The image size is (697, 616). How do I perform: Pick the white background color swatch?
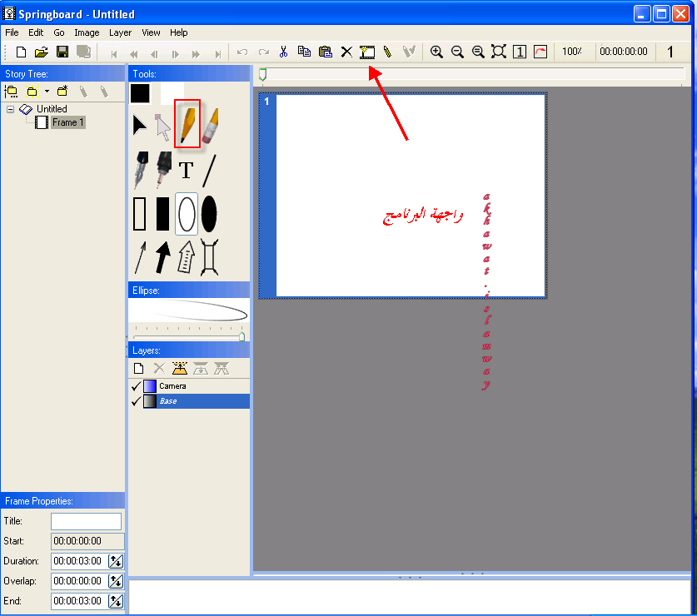172,93
